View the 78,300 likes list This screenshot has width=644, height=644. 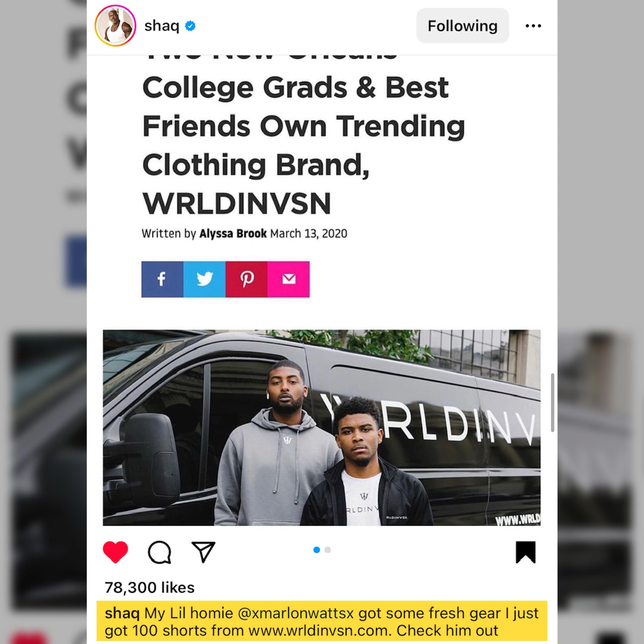click(150, 587)
